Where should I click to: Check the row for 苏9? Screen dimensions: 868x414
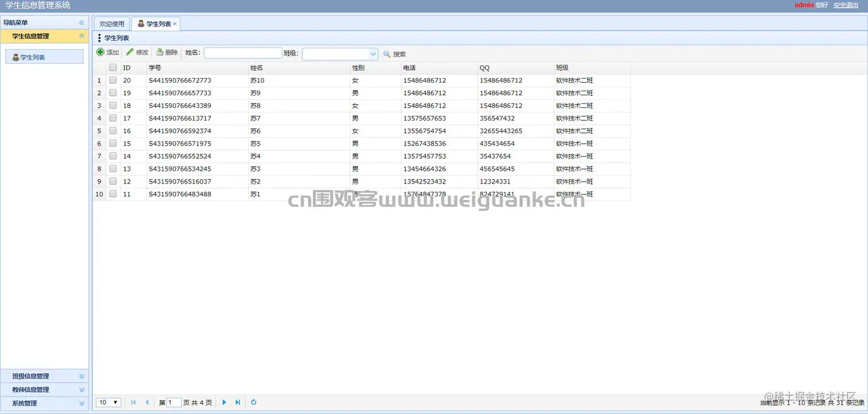coord(113,93)
